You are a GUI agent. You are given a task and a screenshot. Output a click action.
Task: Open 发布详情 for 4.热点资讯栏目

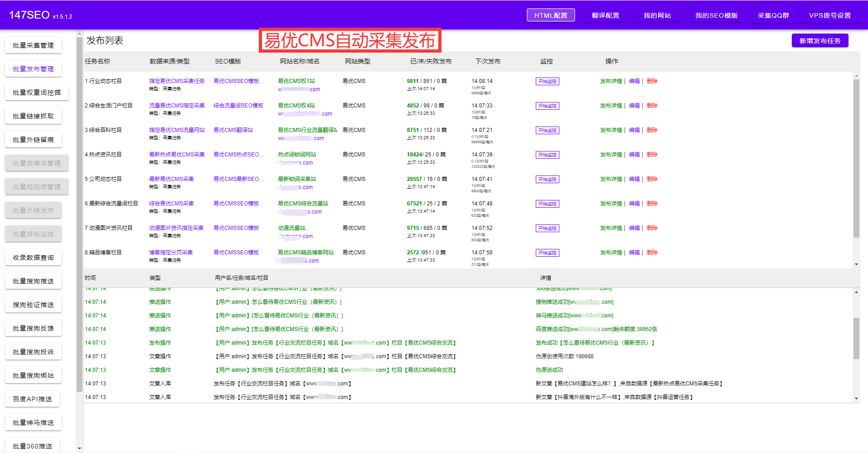coord(611,155)
